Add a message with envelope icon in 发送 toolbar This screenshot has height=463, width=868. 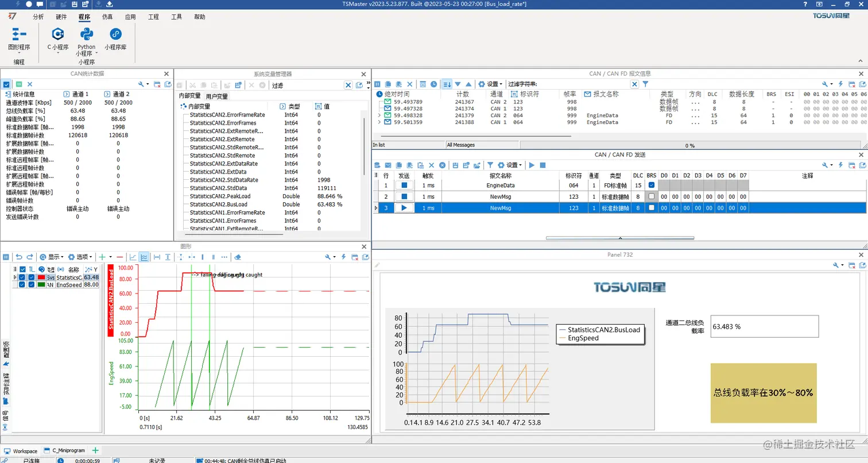388,165
